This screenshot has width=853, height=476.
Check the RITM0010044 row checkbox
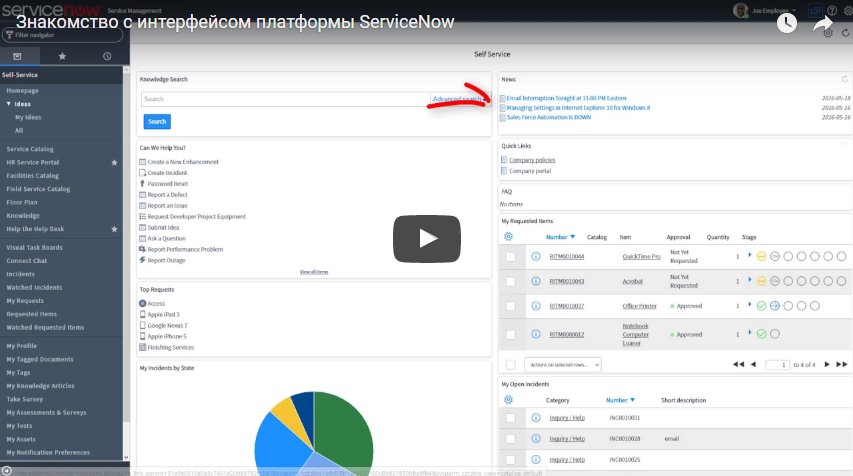point(510,256)
